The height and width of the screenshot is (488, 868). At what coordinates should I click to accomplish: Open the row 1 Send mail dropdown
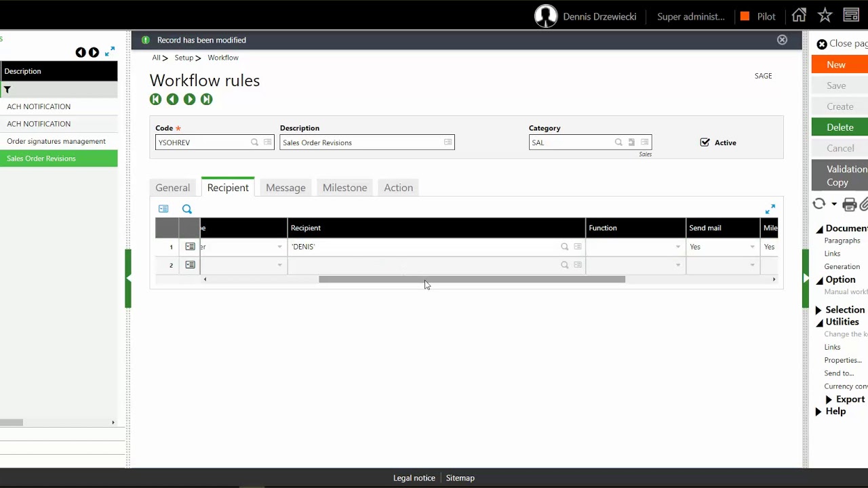[752, 247]
